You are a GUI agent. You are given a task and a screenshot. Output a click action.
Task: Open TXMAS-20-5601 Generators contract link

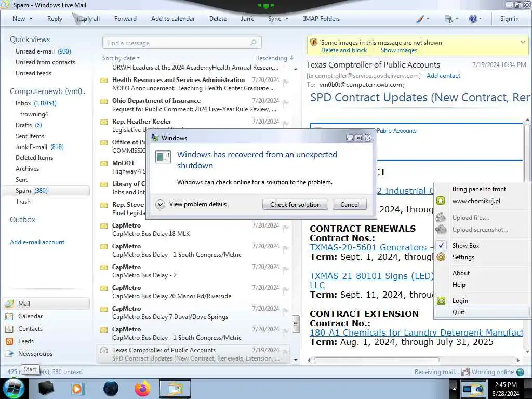(x=371, y=247)
